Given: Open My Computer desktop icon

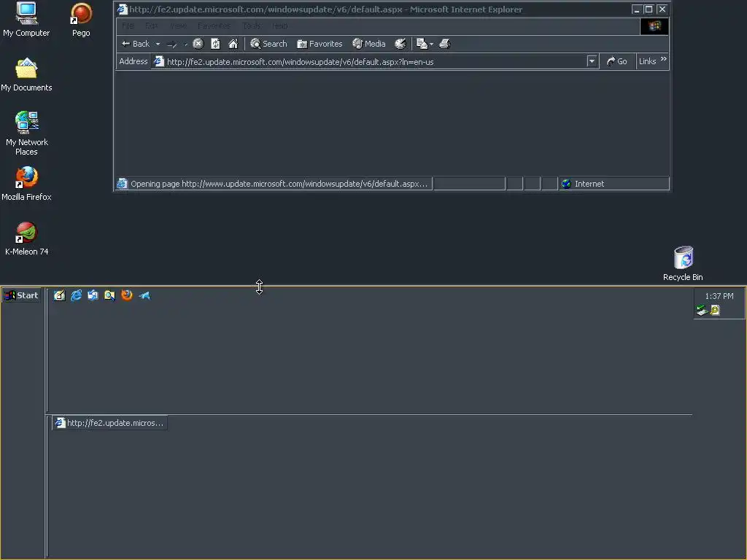Looking at the screenshot, I should click(26, 19).
